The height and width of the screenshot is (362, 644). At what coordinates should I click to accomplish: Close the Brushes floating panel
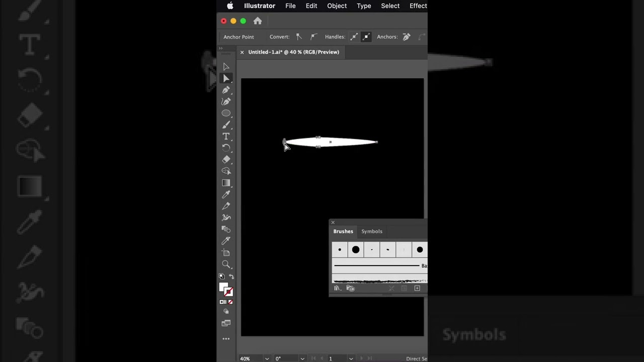tap(333, 222)
